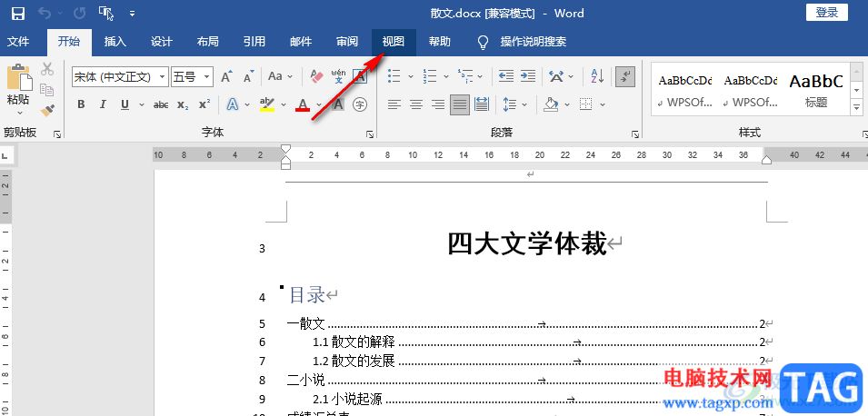Click the 登录 sign-in button
The image size is (868, 416).
[x=827, y=13]
